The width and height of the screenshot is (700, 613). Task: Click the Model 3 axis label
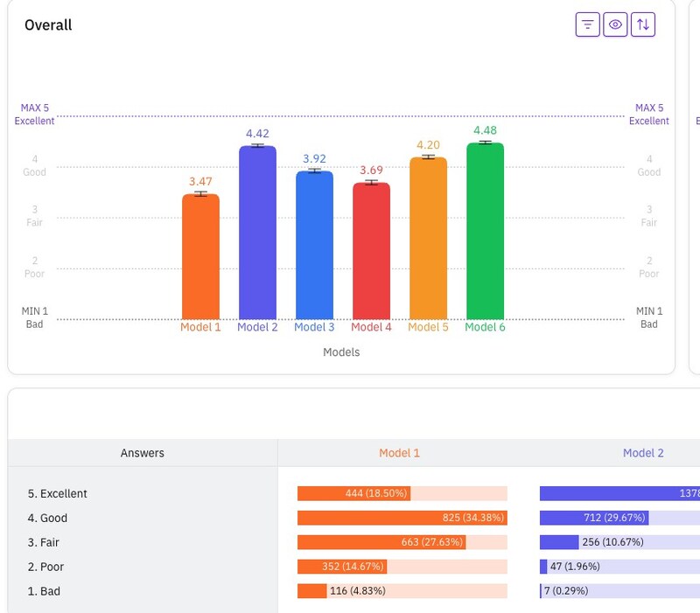314,327
